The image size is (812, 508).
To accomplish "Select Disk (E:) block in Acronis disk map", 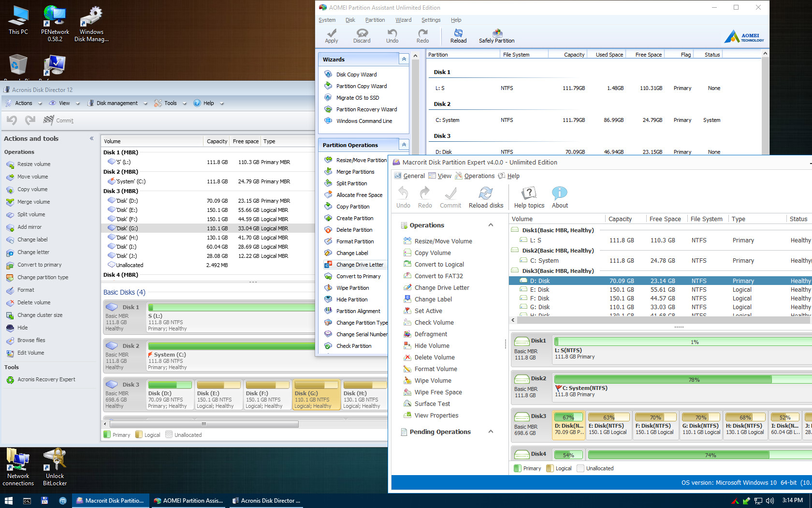I will pyautogui.click(x=218, y=396).
